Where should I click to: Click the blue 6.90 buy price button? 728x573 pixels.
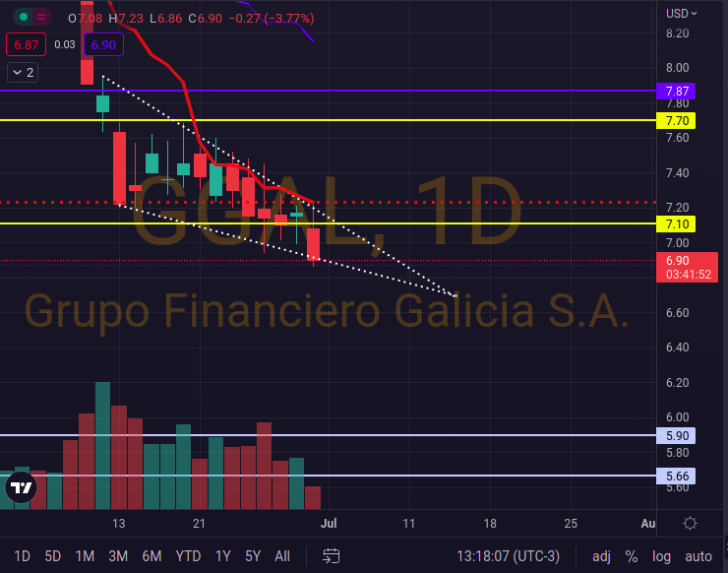click(x=103, y=44)
